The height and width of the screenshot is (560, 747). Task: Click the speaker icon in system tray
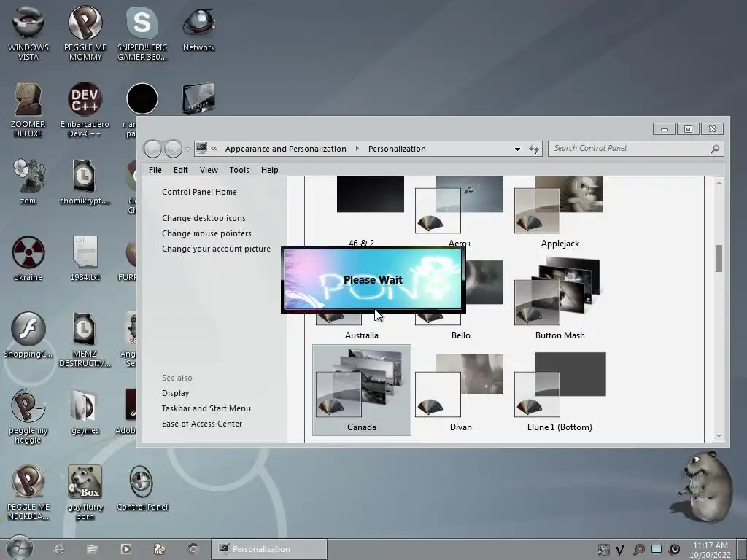tap(674, 550)
